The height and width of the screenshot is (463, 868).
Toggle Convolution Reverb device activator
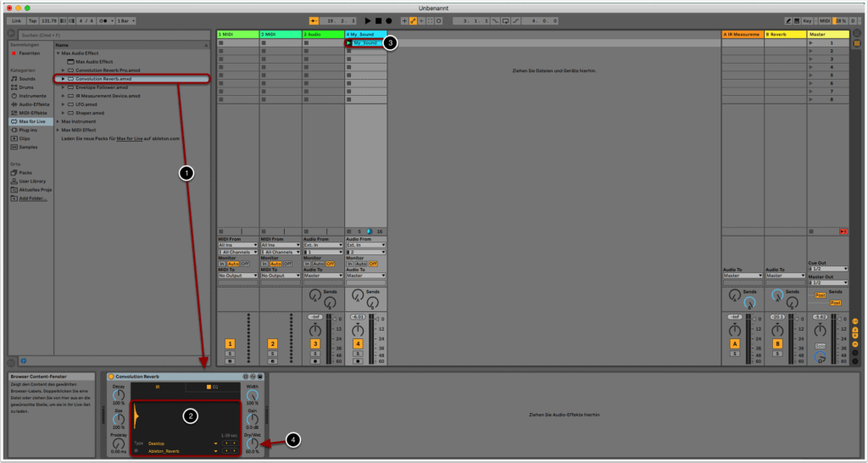point(111,376)
